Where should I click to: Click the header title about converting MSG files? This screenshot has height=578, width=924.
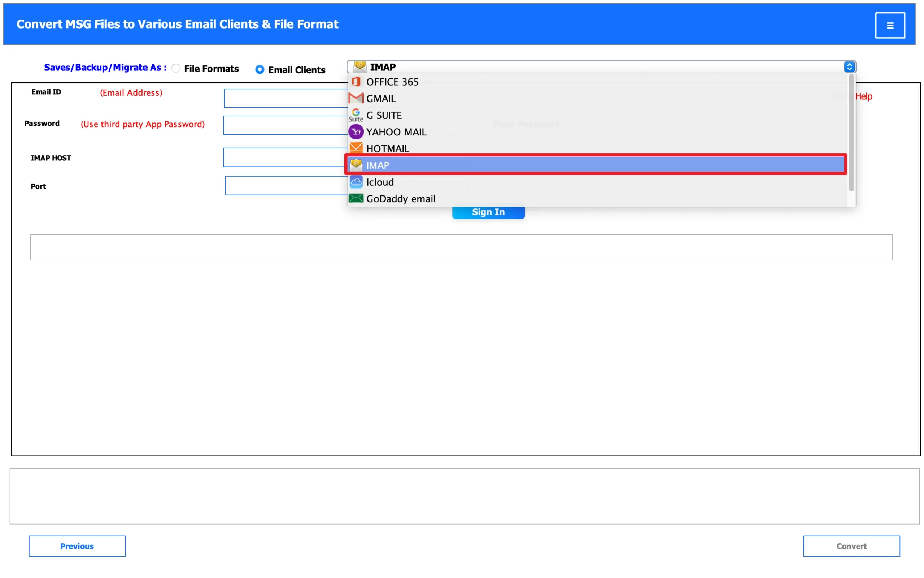pos(178,24)
